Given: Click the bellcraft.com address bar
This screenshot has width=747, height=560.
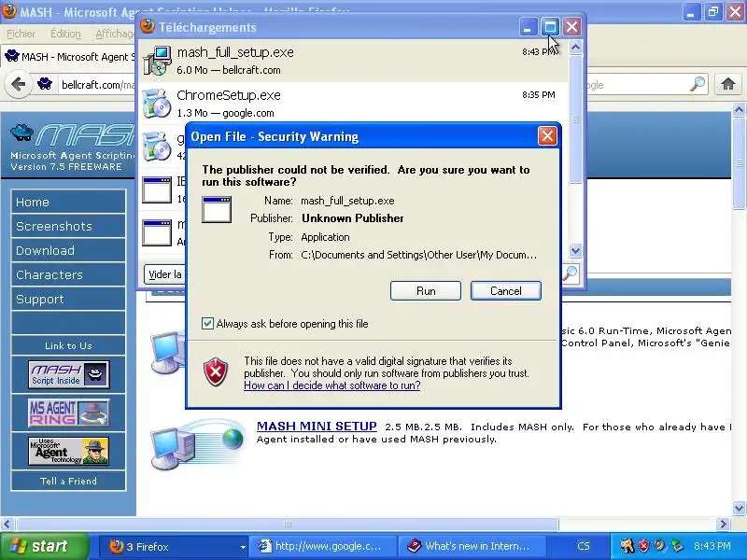Looking at the screenshot, I should [x=98, y=85].
